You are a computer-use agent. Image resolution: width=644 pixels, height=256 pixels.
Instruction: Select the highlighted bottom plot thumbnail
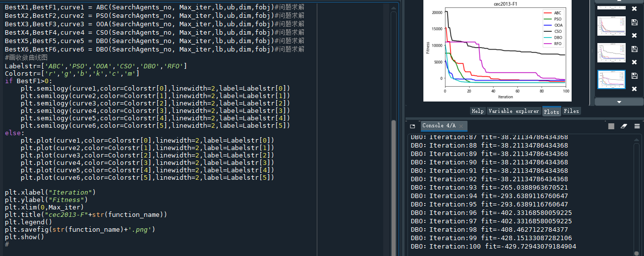pyautogui.click(x=611, y=79)
